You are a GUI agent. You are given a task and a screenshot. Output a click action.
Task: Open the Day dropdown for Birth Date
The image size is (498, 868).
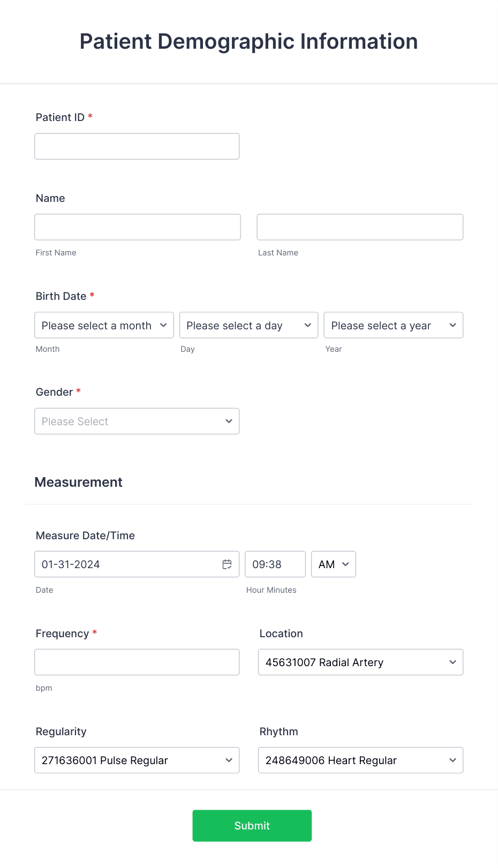coord(248,325)
